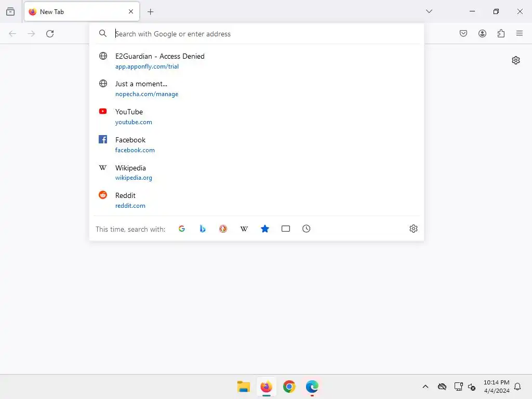532x399 pixels.
Task: Click the facebook.com URL text
Action: 135,150
